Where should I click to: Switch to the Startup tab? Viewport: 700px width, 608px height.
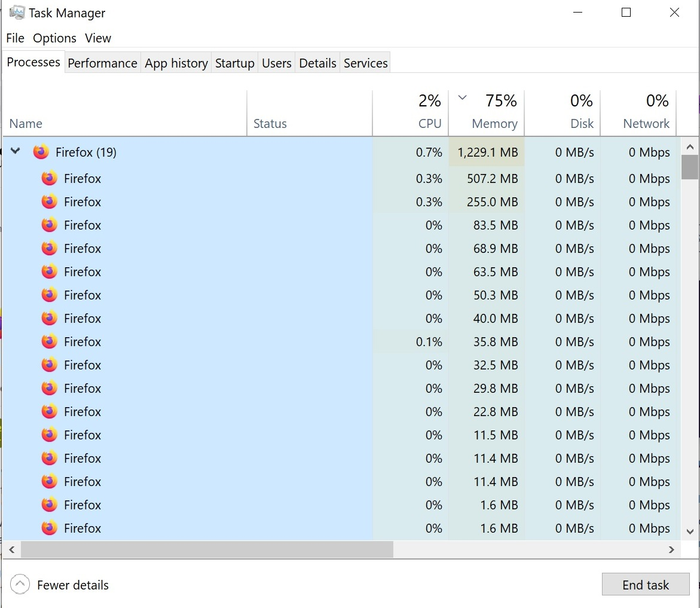click(234, 63)
